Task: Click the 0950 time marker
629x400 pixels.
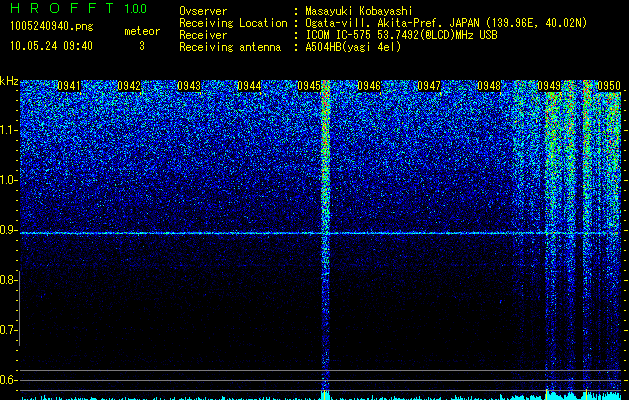Action: 609,86
